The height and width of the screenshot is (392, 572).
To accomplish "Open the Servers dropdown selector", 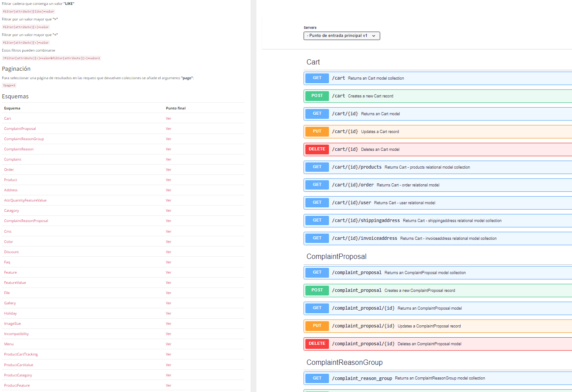I will point(341,36).
